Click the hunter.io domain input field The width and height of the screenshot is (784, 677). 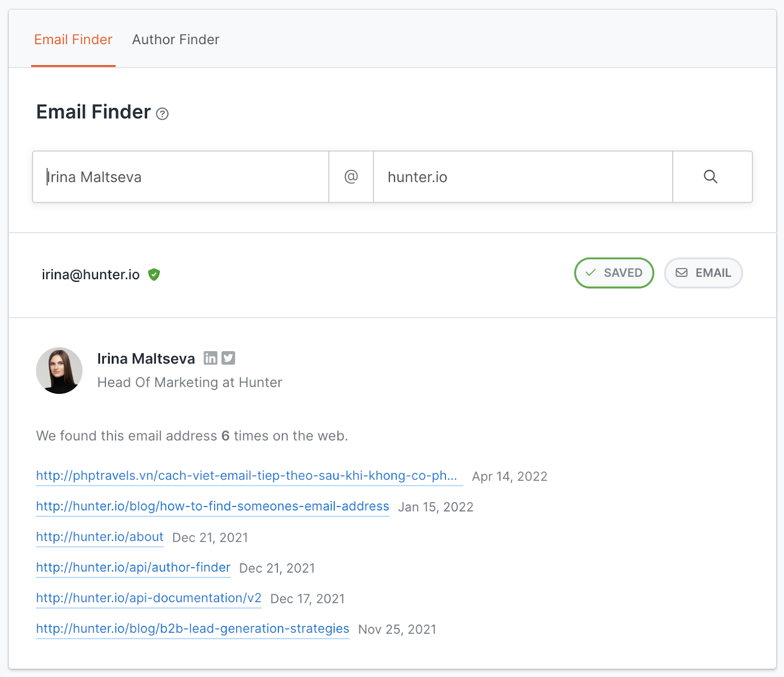click(x=522, y=177)
